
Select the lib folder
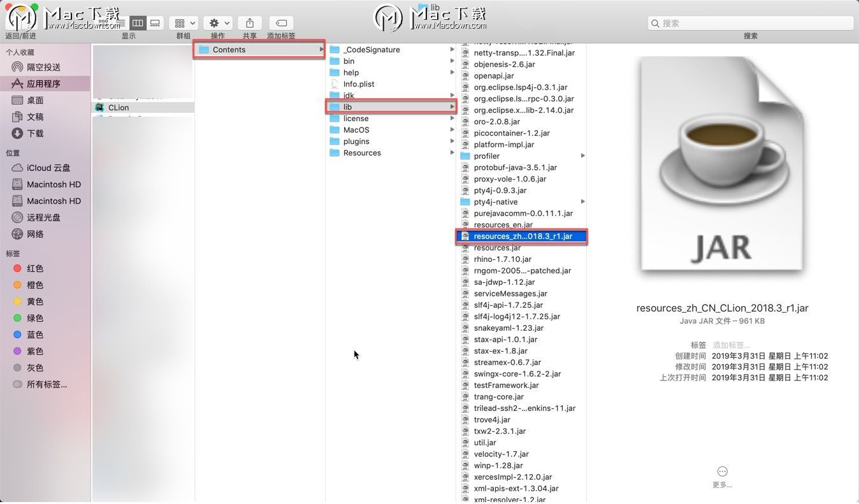(391, 107)
